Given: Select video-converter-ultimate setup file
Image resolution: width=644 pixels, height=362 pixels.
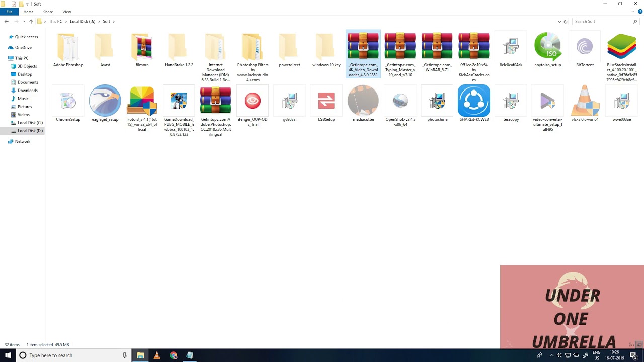Looking at the screenshot, I should point(547,109).
